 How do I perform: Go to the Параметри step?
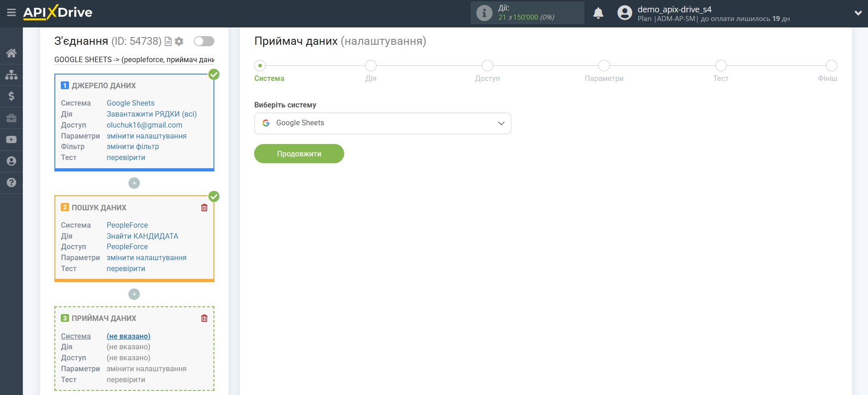(x=604, y=66)
